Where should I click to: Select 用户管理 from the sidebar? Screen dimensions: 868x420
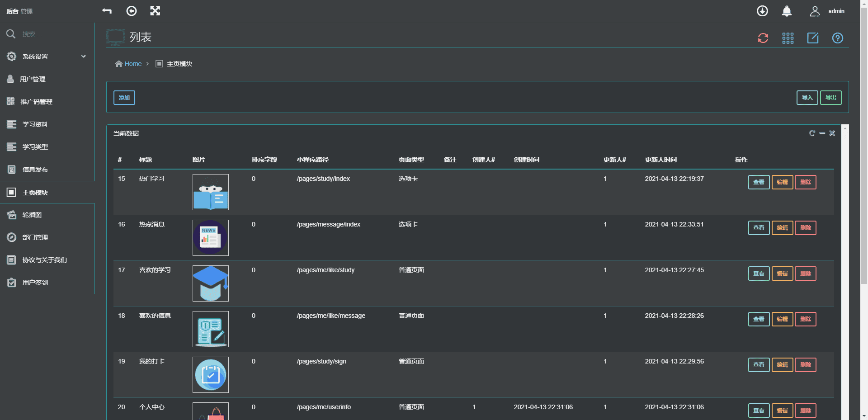click(33, 79)
